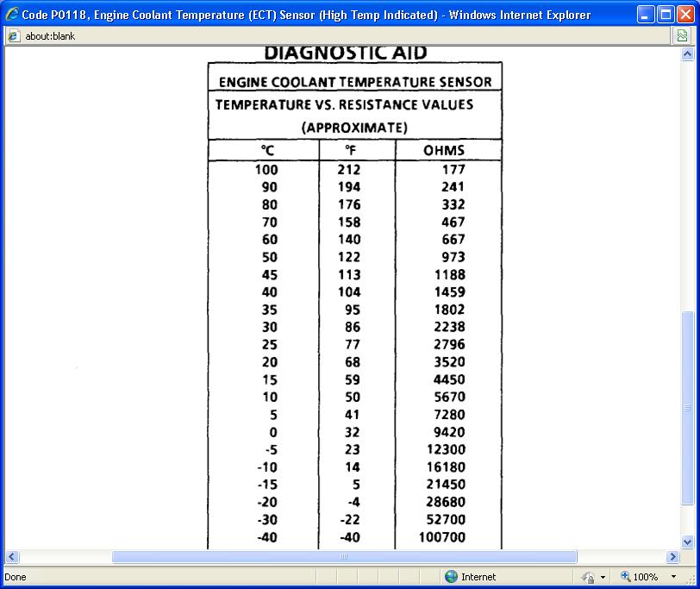
Task: Click the 158 Fahrenheit cell
Action: click(348, 222)
